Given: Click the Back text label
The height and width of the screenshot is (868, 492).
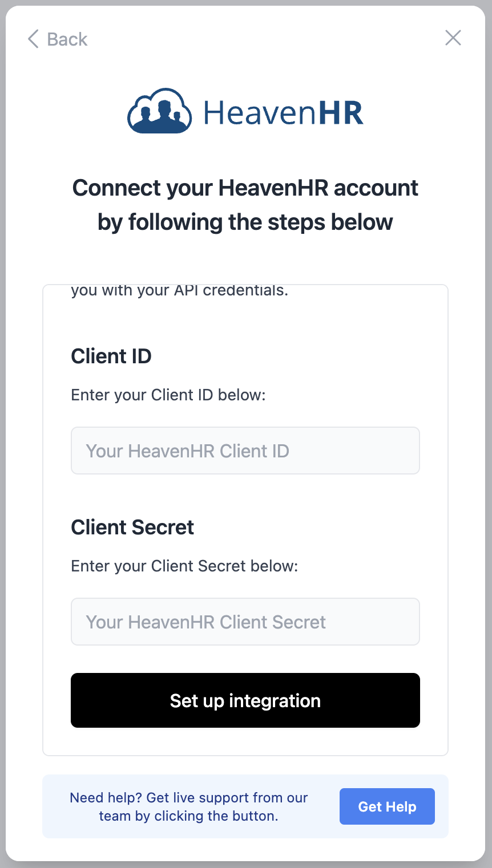Looking at the screenshot, I should click(67, 39).
